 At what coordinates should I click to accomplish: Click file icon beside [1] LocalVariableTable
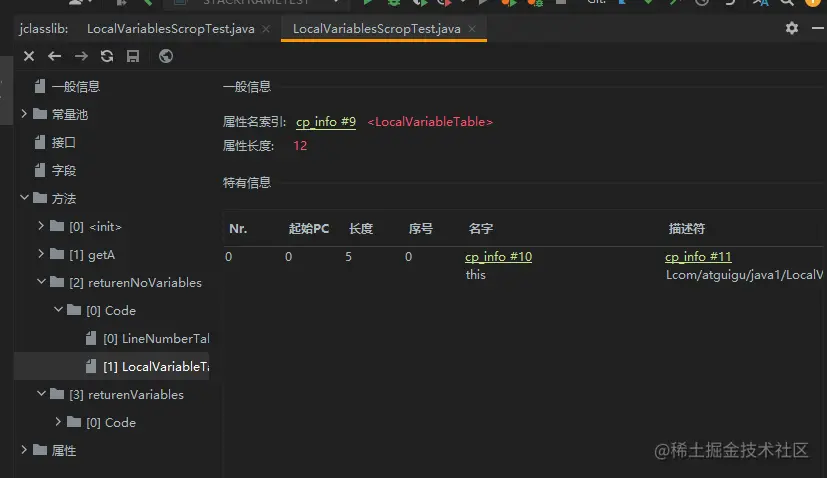pyautogui.click(x=91, y=366)
